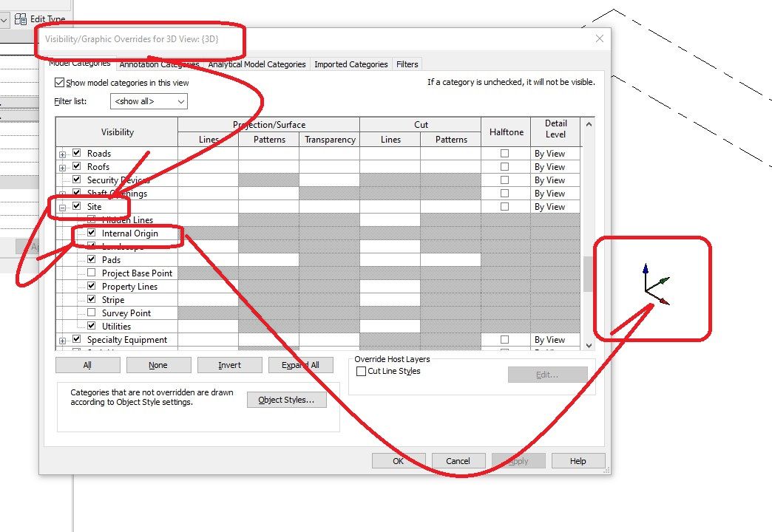Switch to the Annotation Categories tab
Image resolution: width=772 pixels, height=532 pixels.
pyautogui.click(x=159, y=64)
